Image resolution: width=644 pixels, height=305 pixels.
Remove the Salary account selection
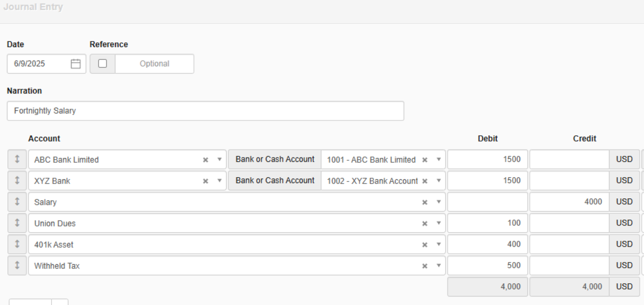[424, 202]
